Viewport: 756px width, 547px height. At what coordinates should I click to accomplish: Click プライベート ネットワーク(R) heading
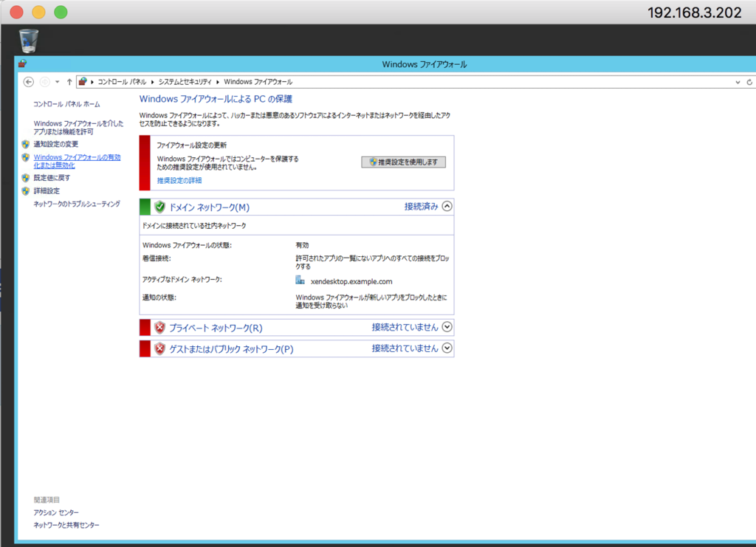coord(216,328)
